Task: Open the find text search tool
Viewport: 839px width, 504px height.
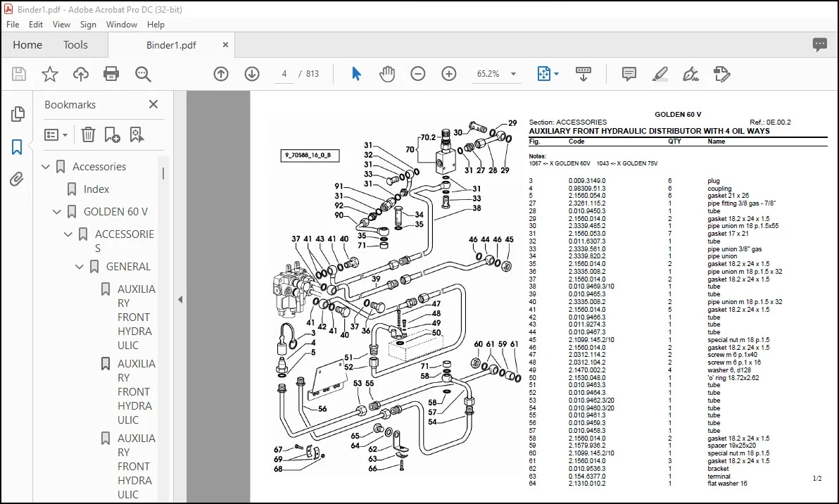Action: (x=143, y=74)
